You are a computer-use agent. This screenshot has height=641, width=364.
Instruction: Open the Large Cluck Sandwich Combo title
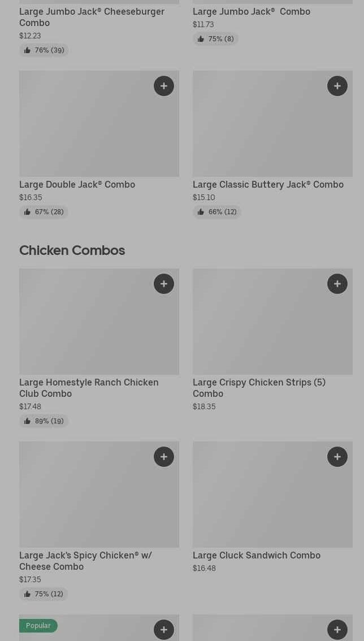pyautogui.click(x=257, y=555)
